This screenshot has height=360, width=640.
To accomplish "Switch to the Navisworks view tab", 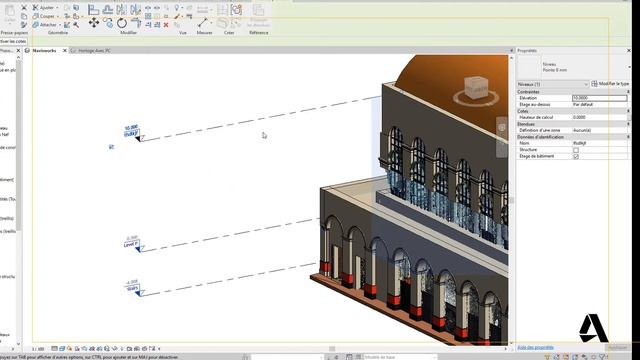I will pyautogui.click(x=44, y=51).
